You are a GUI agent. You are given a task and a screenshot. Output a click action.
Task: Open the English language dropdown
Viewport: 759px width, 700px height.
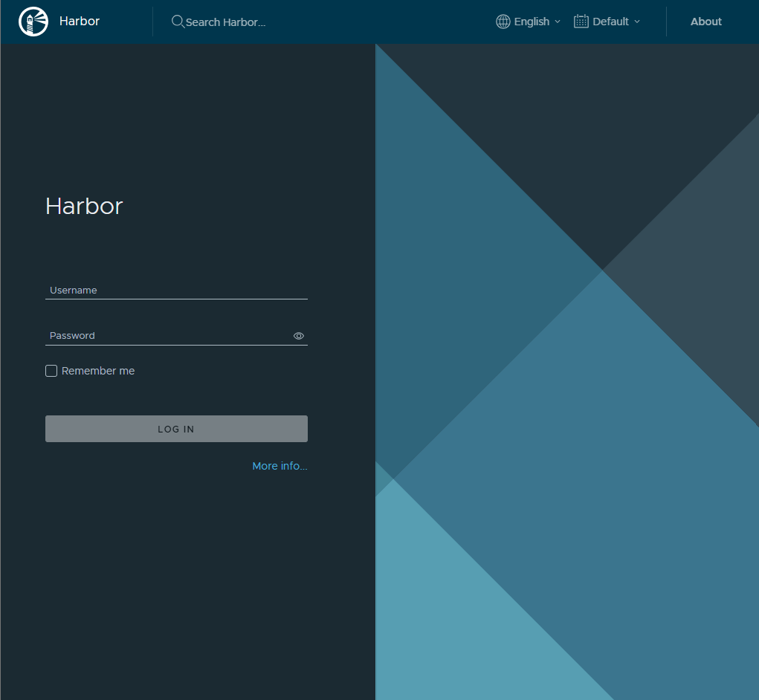532,22
